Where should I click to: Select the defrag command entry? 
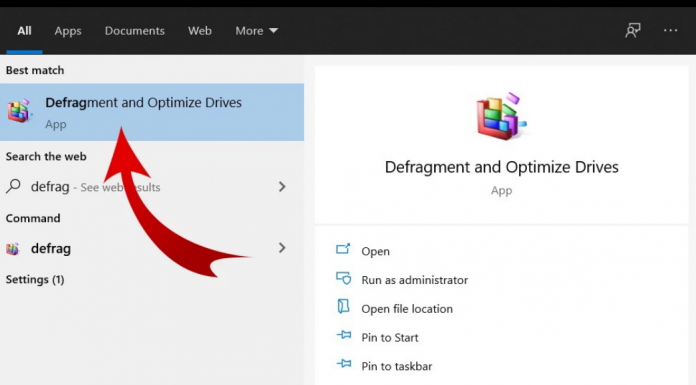tap(152, 248)
